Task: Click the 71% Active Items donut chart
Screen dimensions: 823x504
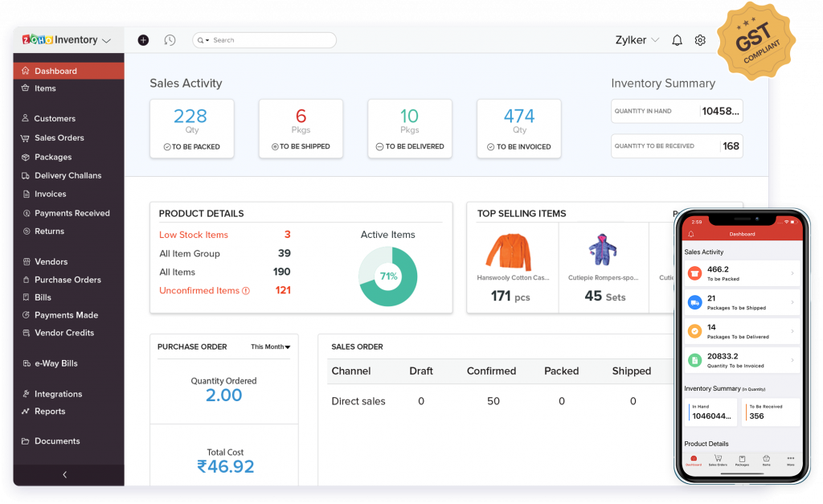Action: (388, 277)
